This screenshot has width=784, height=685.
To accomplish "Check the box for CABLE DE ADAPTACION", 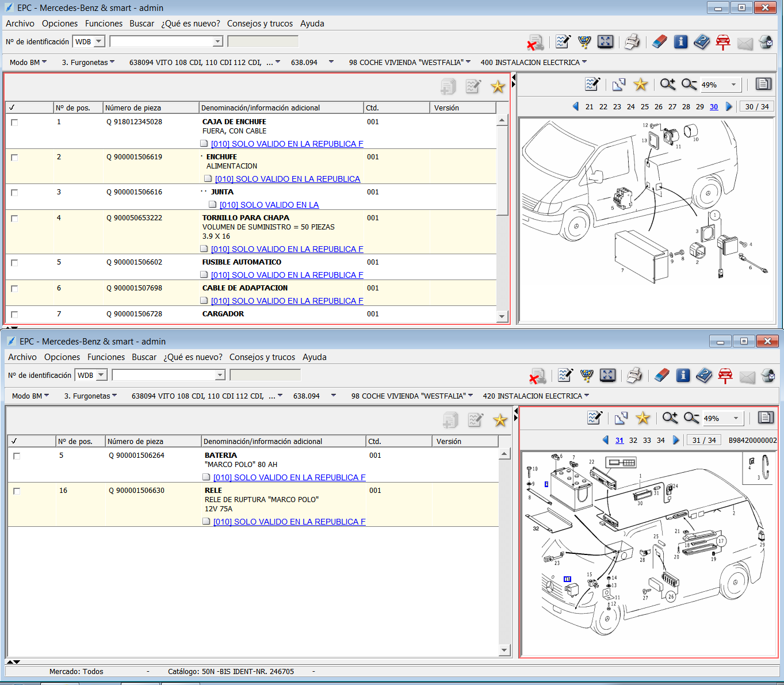I will [14, 289].
